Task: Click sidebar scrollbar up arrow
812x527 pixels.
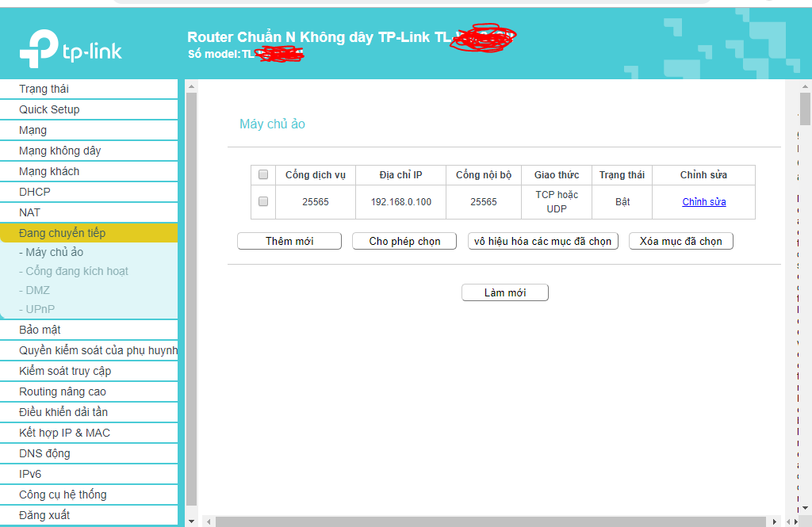Action: pyautogui.click(x=192, y=86)
